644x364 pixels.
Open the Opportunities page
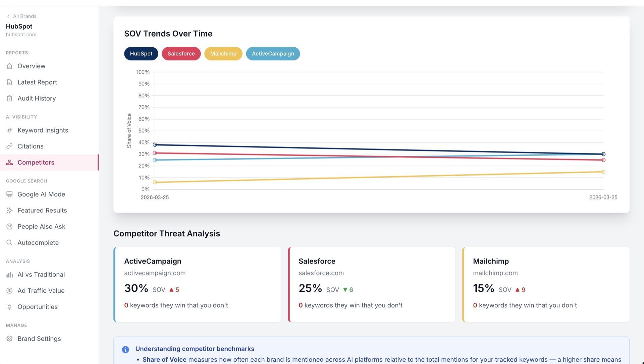[49, 307]
